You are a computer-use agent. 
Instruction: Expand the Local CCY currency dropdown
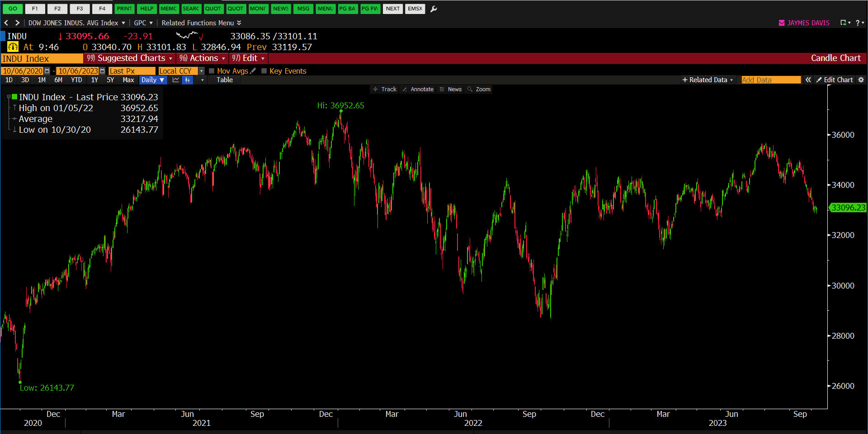(x=201, y=71)
